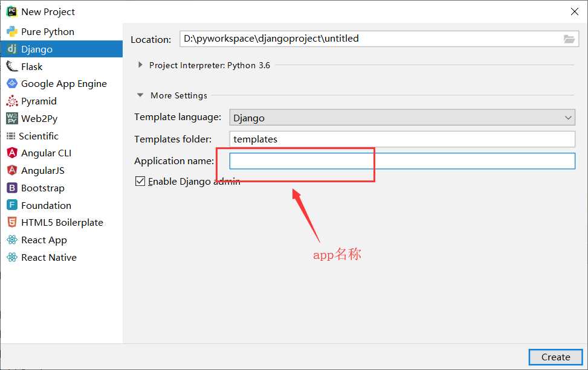The height and width of the screenshot is (370, 588).
Task: Select React App from the list
Action: (x=62, y=240)
